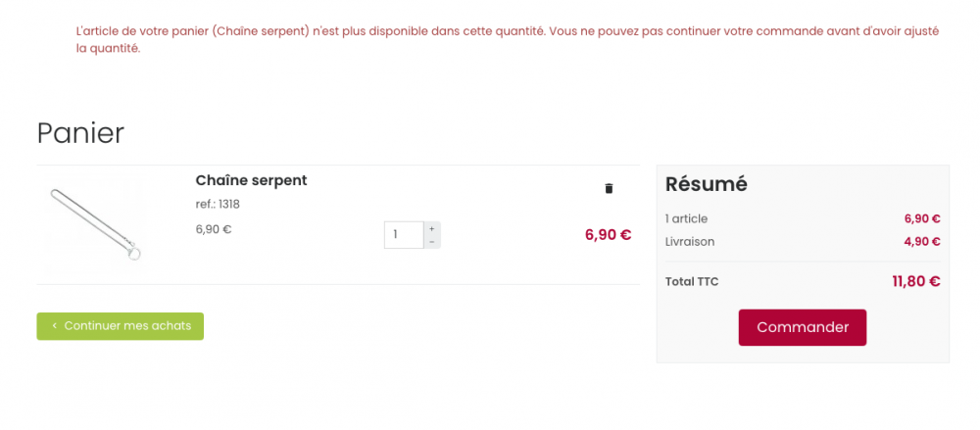Select the ref.: 1318 reference text
This screenshot has height=430, width=980.
pos(218,205)
